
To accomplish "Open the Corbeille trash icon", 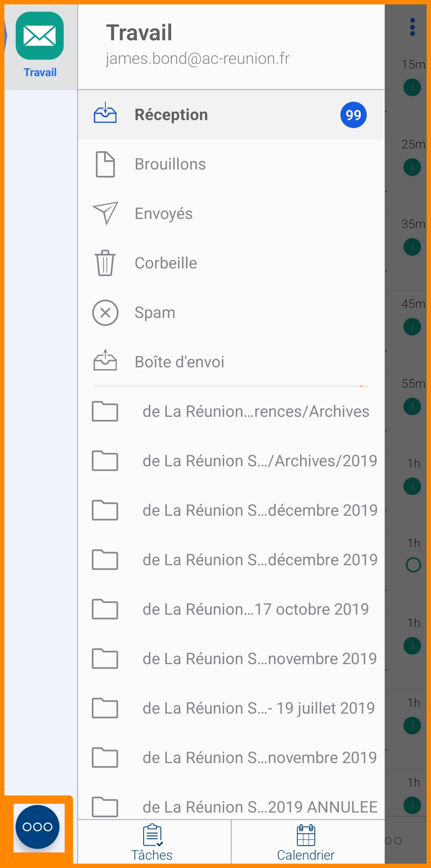I will pyautogui.click(x=105, y=263).
